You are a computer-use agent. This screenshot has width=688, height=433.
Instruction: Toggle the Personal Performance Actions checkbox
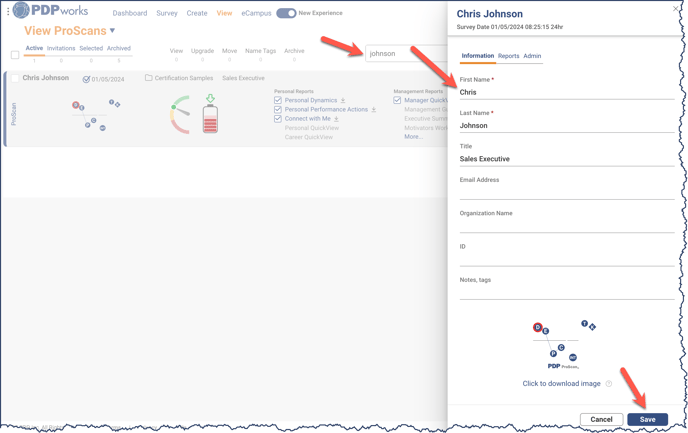[x=278, y=110]
